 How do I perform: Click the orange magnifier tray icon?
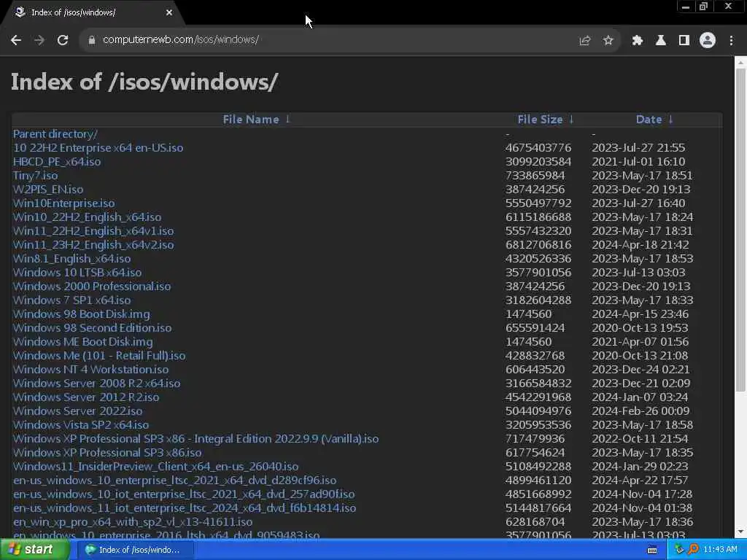click(x=693, y=550)
